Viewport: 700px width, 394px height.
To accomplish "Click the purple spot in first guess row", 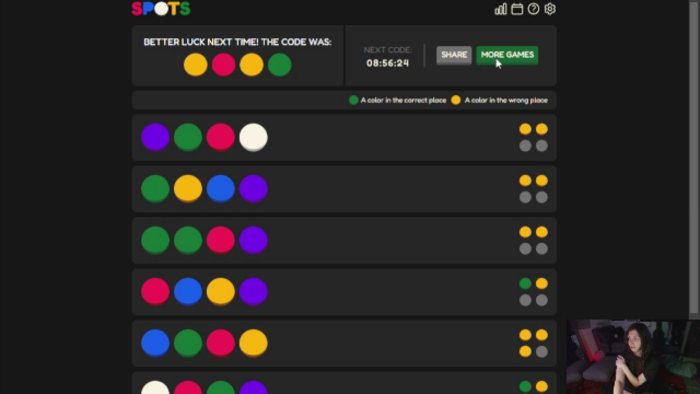I will click(155, 137).
